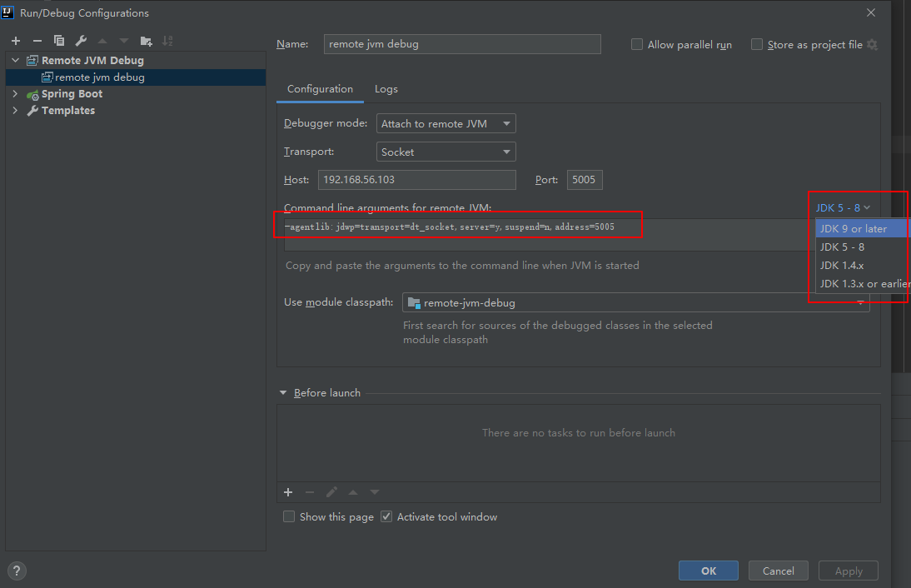This screenshot has width=911, height=588.
Task: Switch to the Logs tab
Action: (386, 89)
